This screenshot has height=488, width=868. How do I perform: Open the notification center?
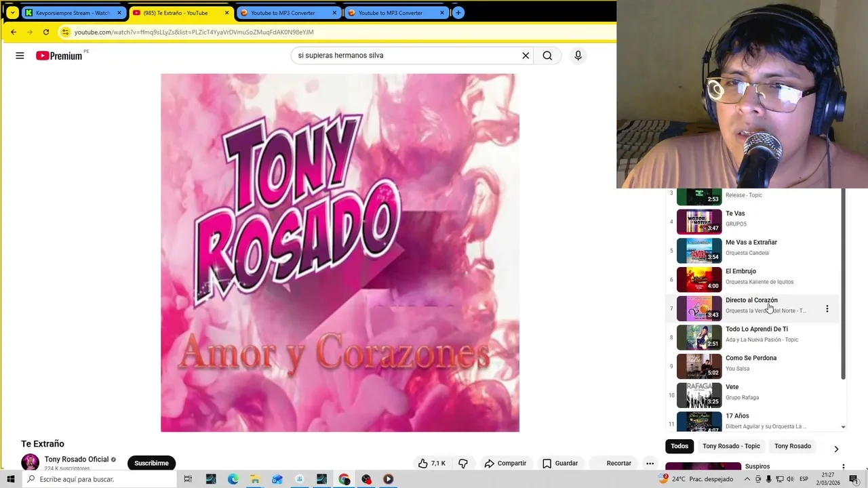[854, 479]
